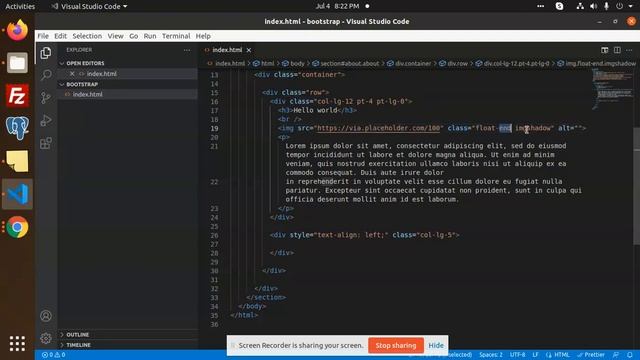Viewport: 640px width, 360px height.
Task: Open Files manager from the dock
Action: pyautogui.click(x=17, y=62)
